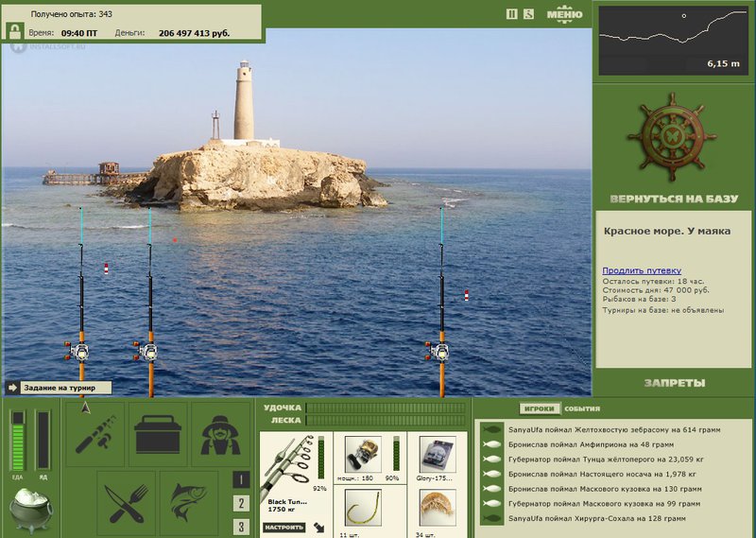Screen dimensions: 756x538
Task: Toggle the green padlock icon
Action: point(15,31)
